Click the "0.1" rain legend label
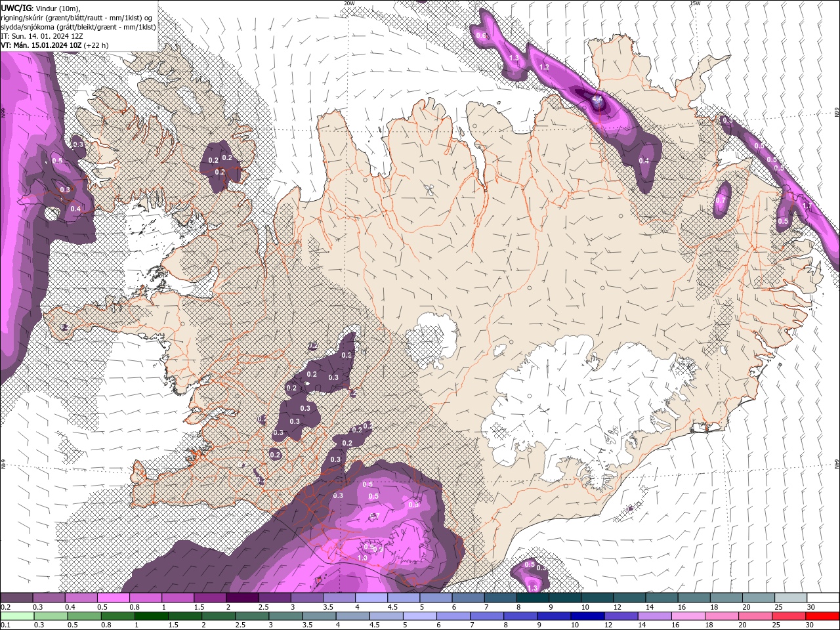The height and width of the screenshot is (630, 840). (5, 625)
